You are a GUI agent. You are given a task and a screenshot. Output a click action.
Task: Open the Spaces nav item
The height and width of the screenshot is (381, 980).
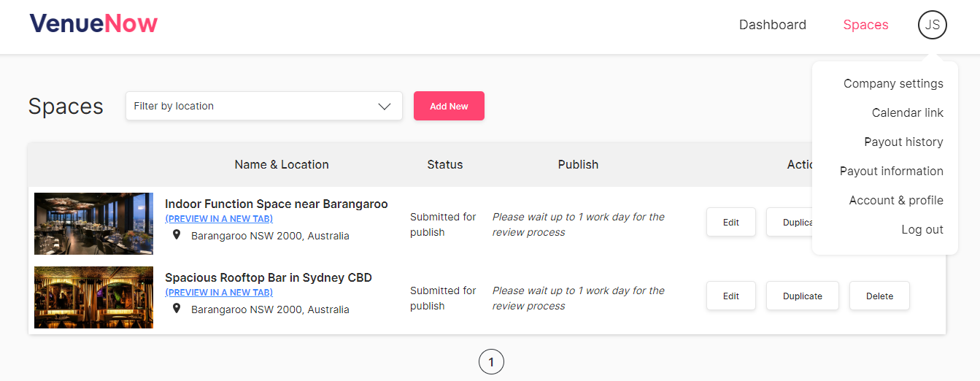[x=865, y=25]
